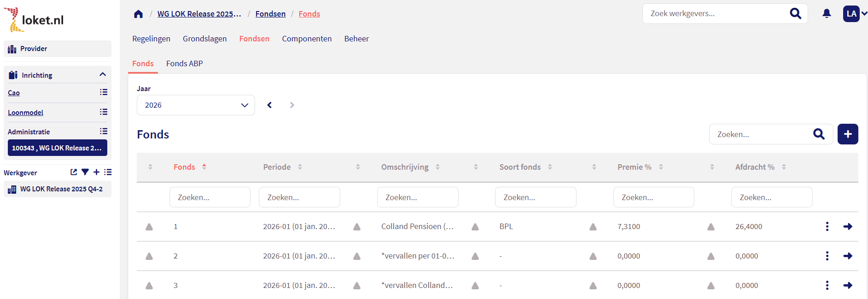Viewport: 868px width, 299px height.
Task: Click the add new fonds plus button
Action: 847,134
